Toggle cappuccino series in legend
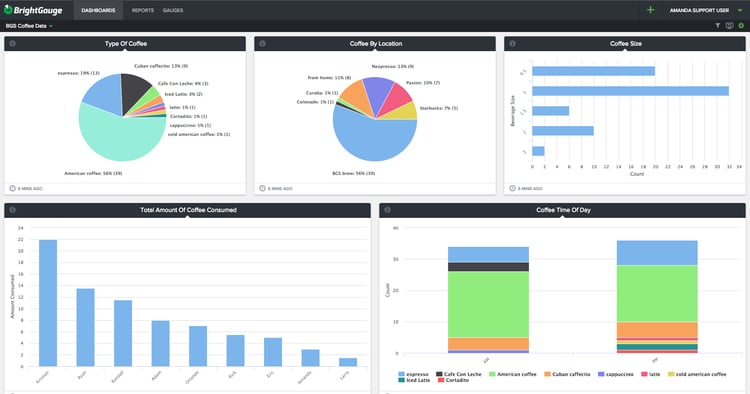750x394 pixels. coord(616,374)
